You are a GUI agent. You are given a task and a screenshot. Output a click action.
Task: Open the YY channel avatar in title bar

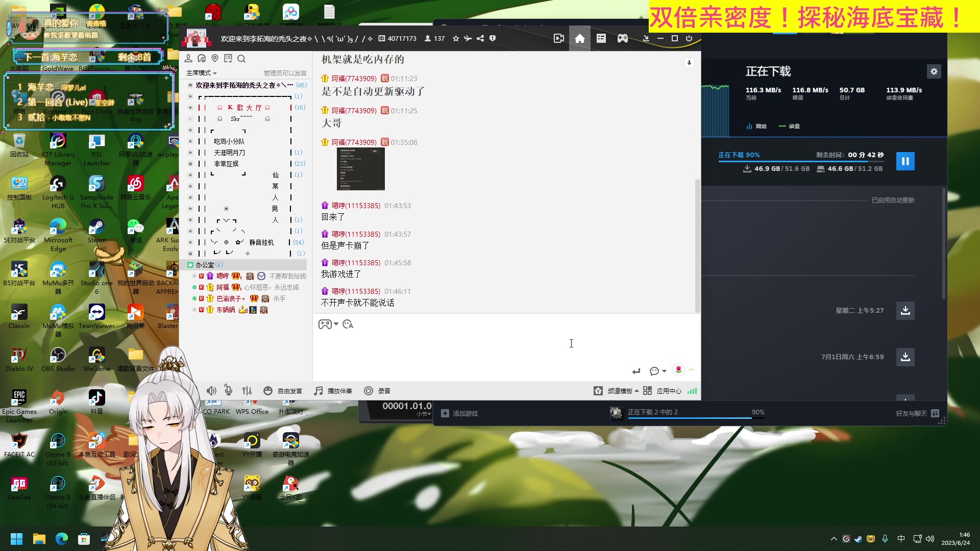pos(197,38)
